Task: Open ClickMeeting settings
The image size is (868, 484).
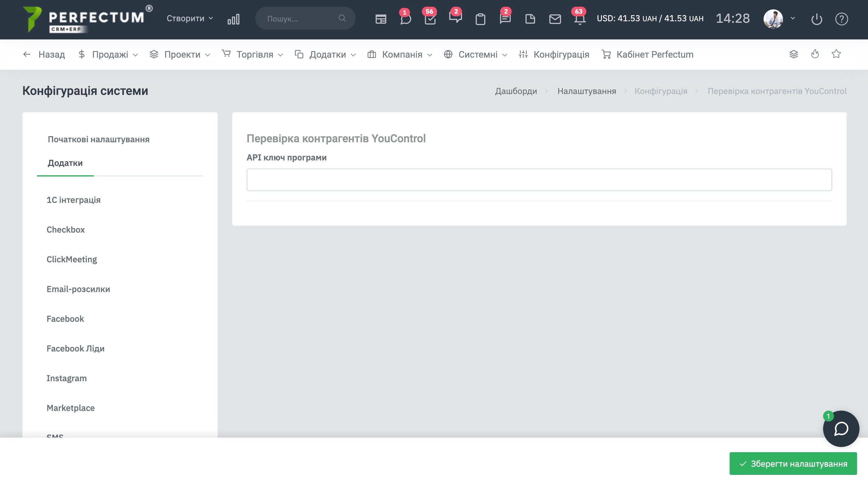Action: pos(72,260)
